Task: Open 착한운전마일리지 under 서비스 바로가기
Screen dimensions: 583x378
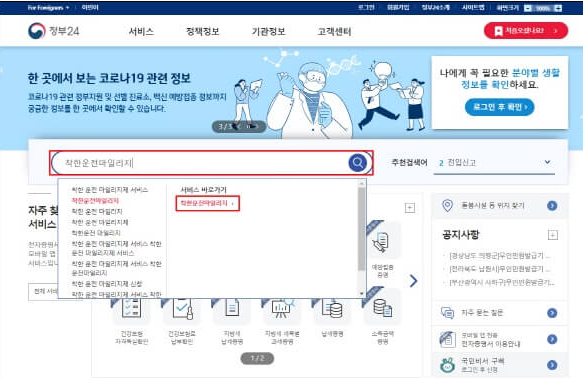Action: [207, 203]
